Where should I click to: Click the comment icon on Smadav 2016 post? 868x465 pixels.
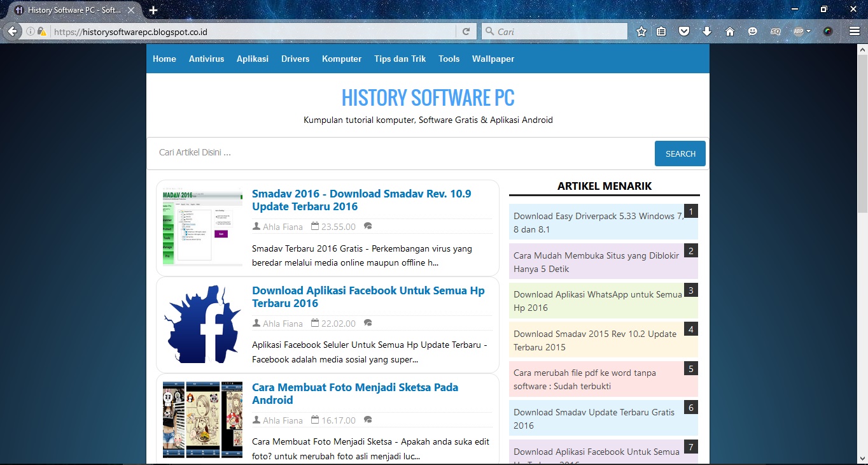[368, 226]
